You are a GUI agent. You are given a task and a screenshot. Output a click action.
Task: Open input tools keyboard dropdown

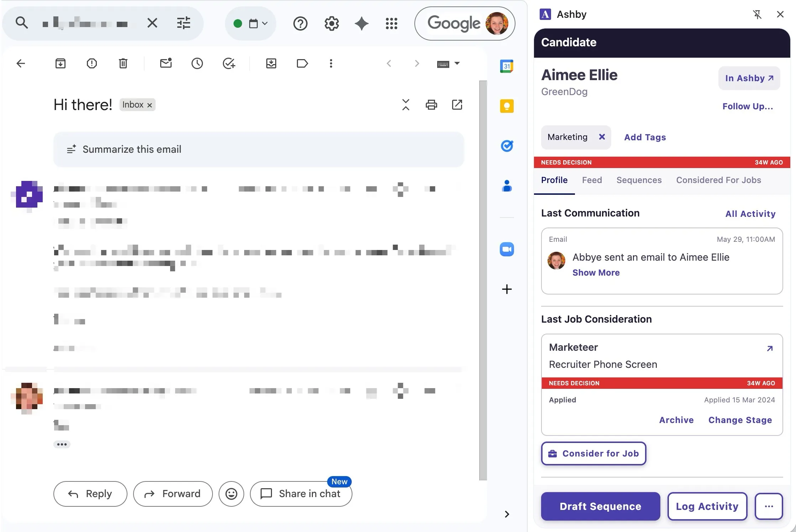tap(448, 64)
